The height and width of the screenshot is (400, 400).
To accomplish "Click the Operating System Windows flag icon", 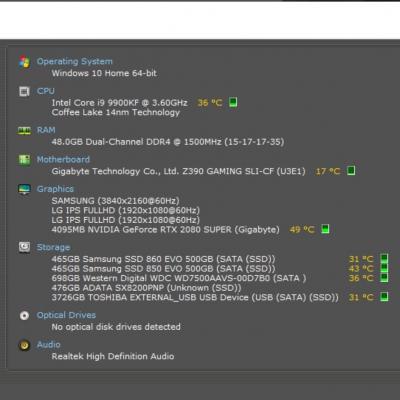I will pyautogui.click(x=24, y=62).
